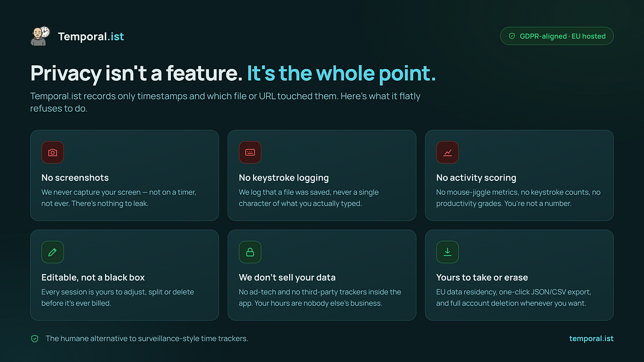Viewport: 644px width, 362px height.
Task: Click the camera icon for No screenshots
Action: click(53, 152)
